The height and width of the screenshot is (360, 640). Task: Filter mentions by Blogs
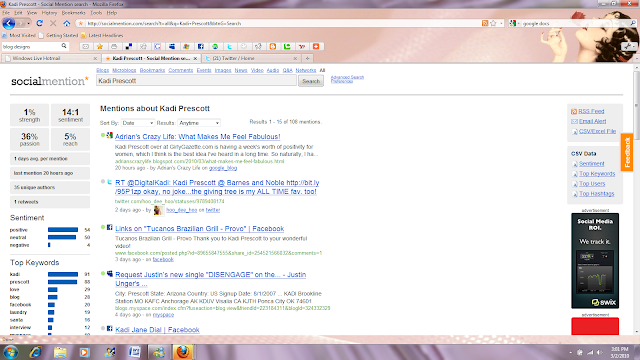[x=102, y=70]
